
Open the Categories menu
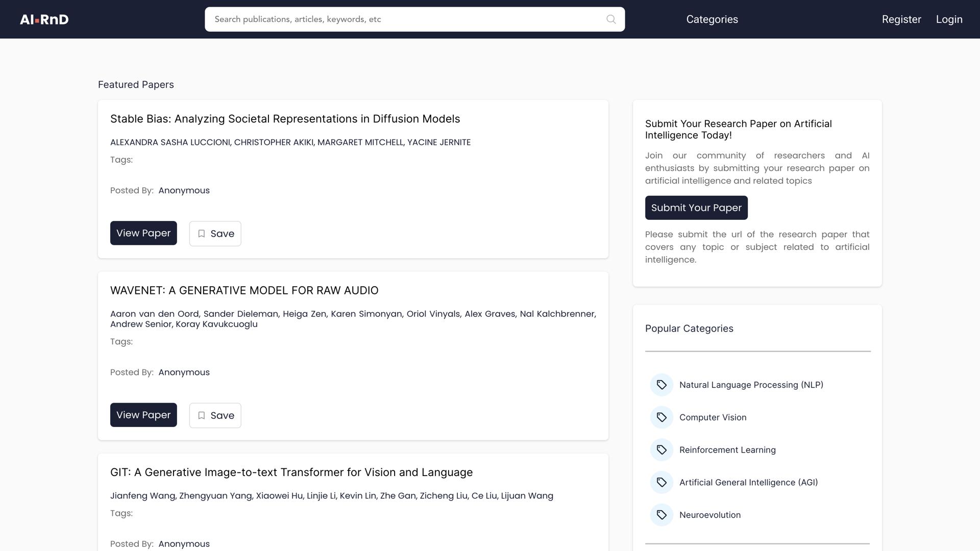point(712,19)
